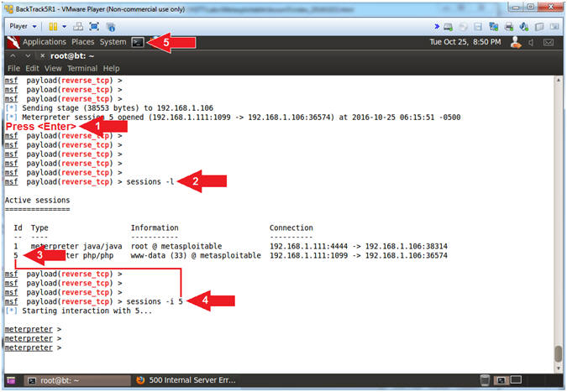Open Unity mode icon in VMware toolbar

coord(111,26)
